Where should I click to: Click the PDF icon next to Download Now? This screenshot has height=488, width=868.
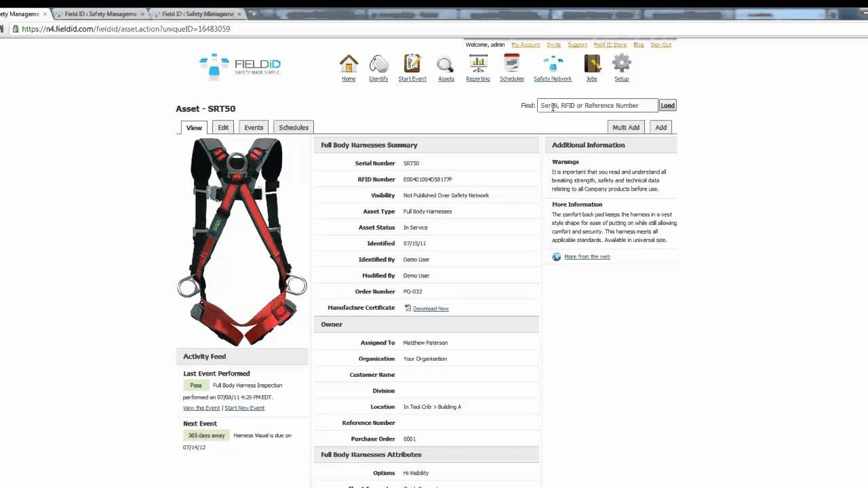coord(408,308)
